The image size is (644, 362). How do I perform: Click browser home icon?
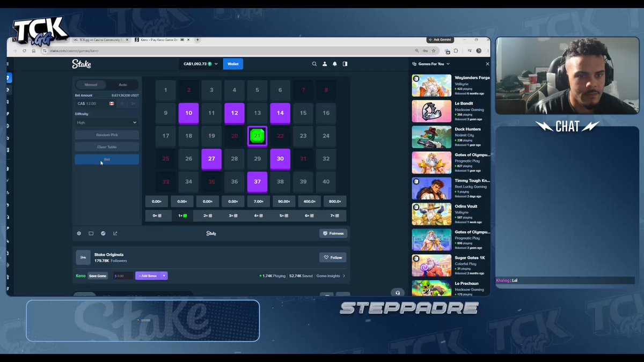point(33,50)
